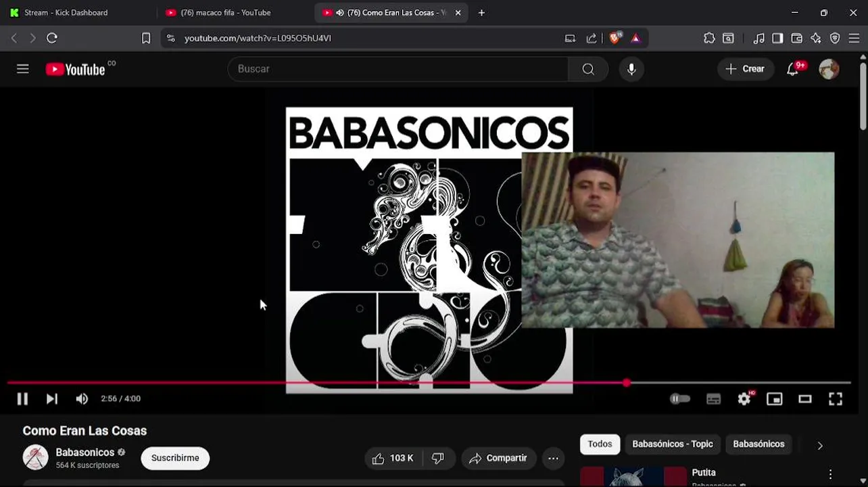Switch to theater mode

pos(804,399)
